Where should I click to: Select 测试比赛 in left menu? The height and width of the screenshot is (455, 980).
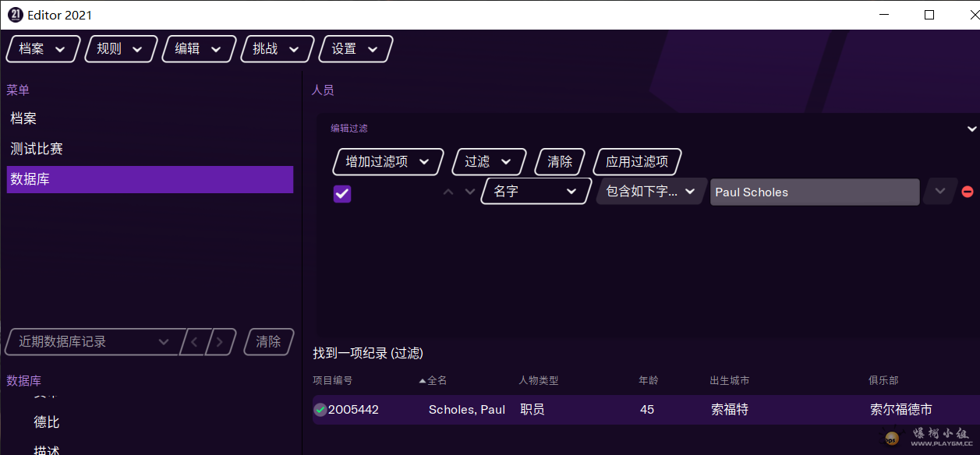[37, 149]
